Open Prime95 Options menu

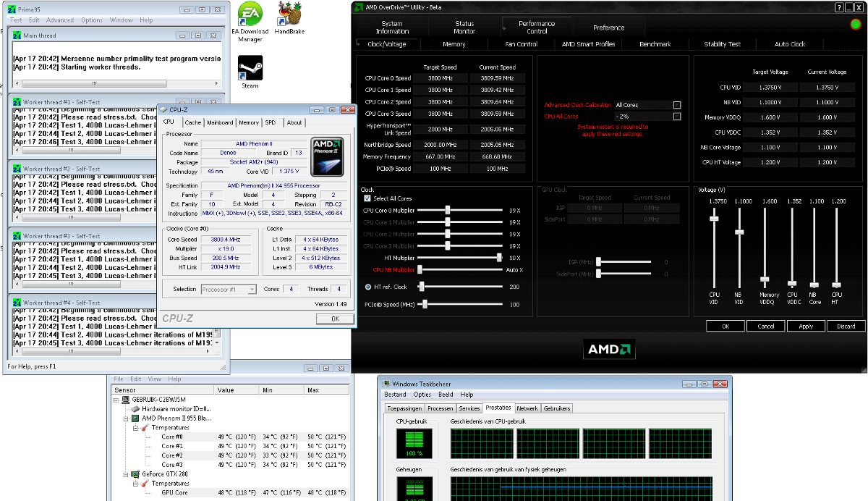(92, 20)
